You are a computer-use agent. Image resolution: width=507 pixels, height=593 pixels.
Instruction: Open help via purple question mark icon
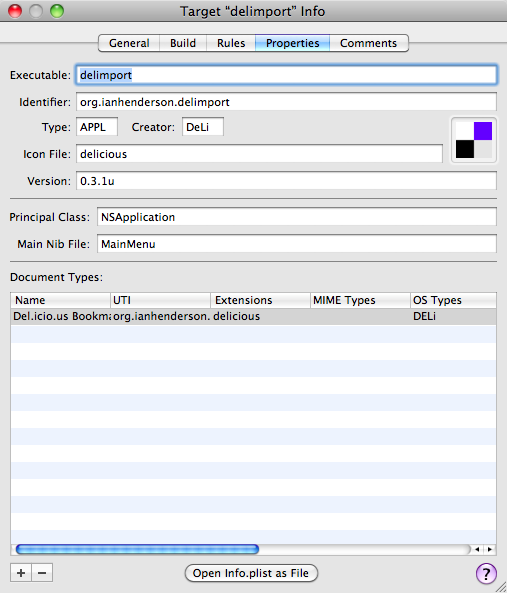coord(486,573)
